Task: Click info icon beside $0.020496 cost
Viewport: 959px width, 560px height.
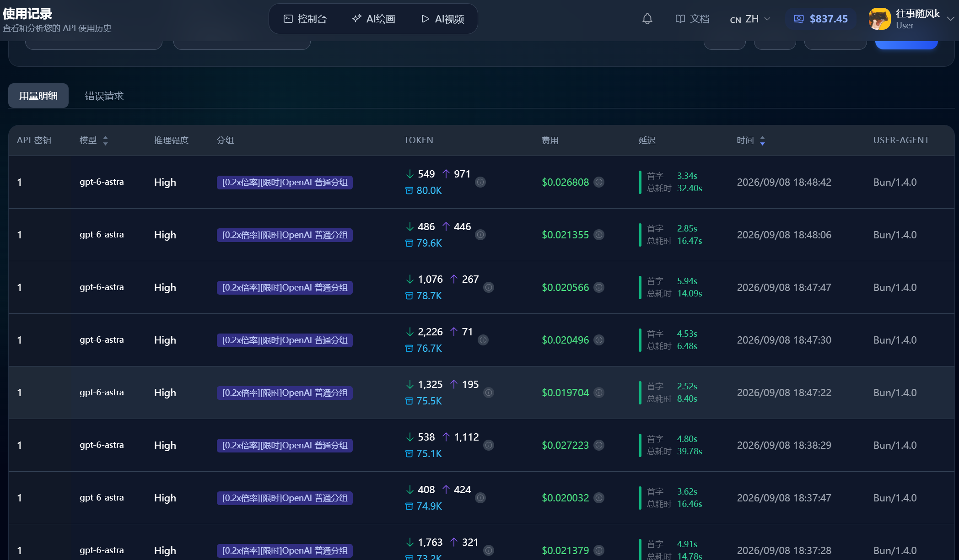Action: click(x=599, y=340)
